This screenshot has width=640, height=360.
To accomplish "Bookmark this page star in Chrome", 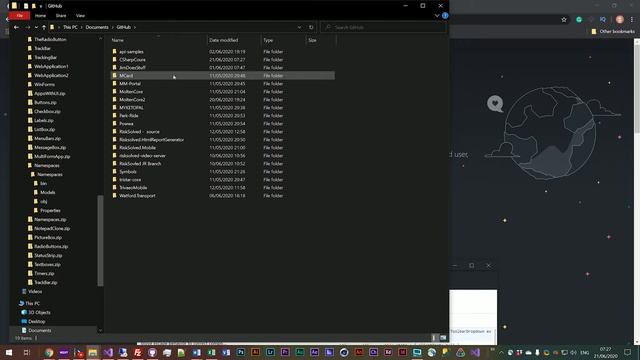I will click(564, 20).
